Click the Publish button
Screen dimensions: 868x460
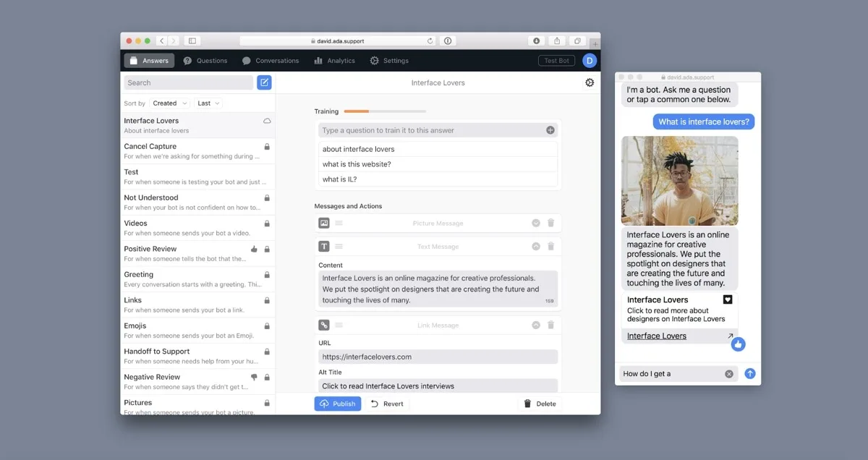click(338, 404)
